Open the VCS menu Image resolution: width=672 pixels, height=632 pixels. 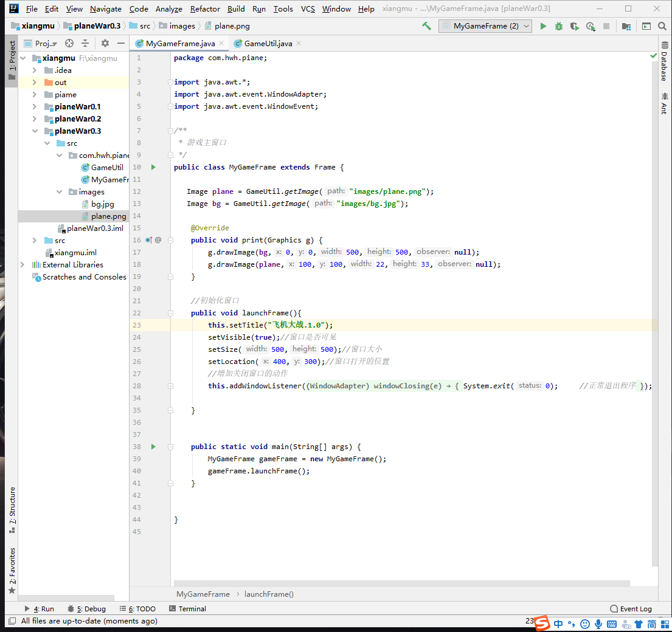tap(308, 9)
